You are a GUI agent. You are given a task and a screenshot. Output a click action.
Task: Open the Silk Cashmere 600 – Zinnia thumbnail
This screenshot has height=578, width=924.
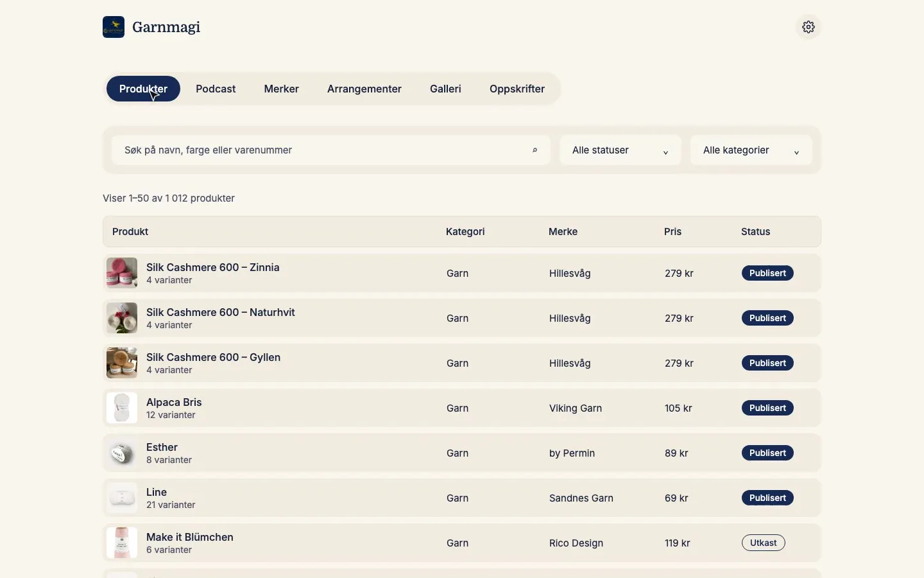coord(122,273)
